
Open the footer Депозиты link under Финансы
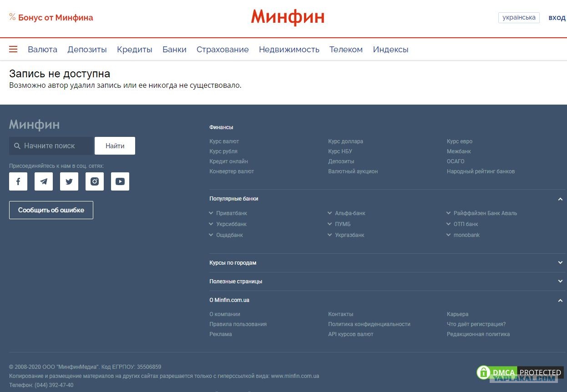pos(341,161)
